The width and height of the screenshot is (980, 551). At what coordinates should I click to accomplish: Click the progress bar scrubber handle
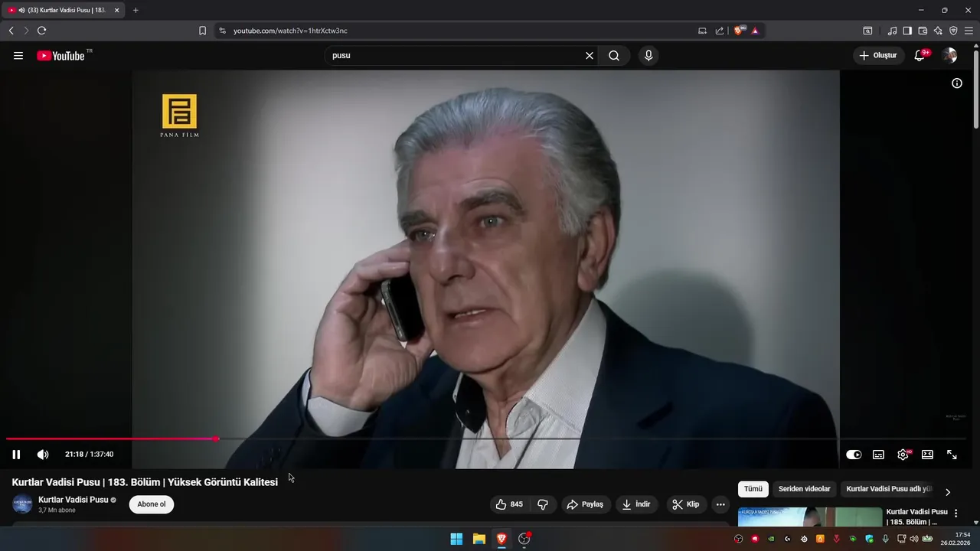pyautogui.click(x=217, y=439)
